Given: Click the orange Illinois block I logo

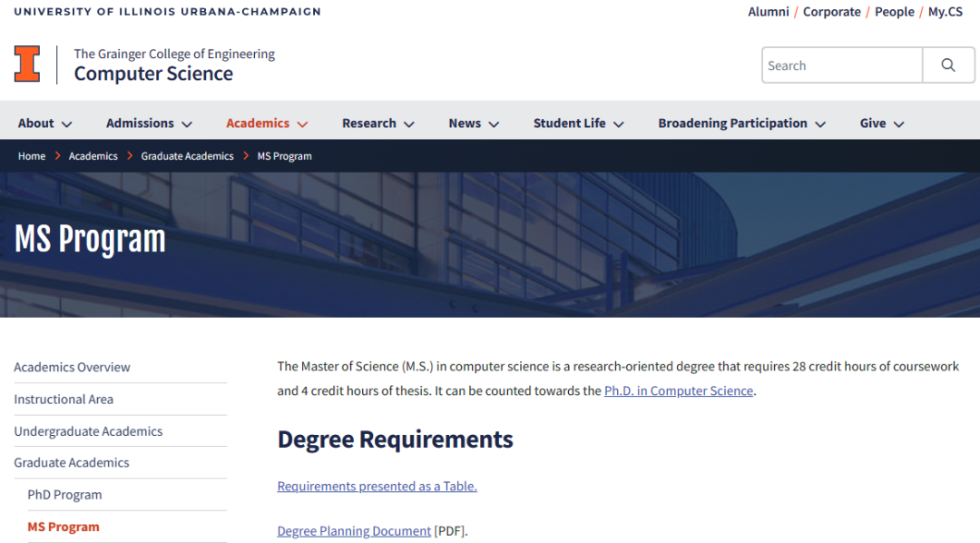Looking at the screenshot, I should [27, 64].
